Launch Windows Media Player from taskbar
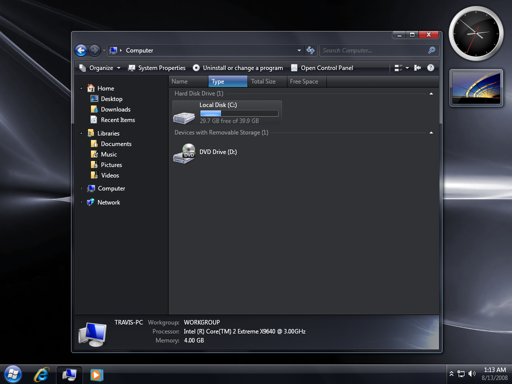 click(97, 375)
